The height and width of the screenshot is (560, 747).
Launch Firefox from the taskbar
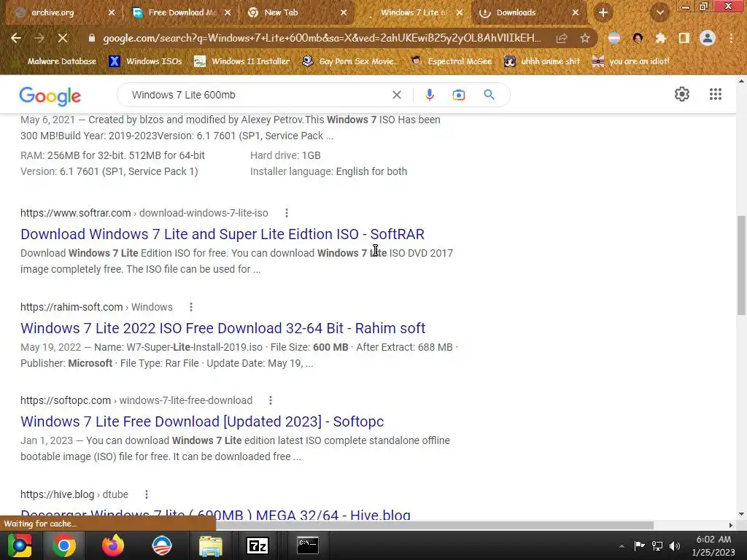click(113, 545)
